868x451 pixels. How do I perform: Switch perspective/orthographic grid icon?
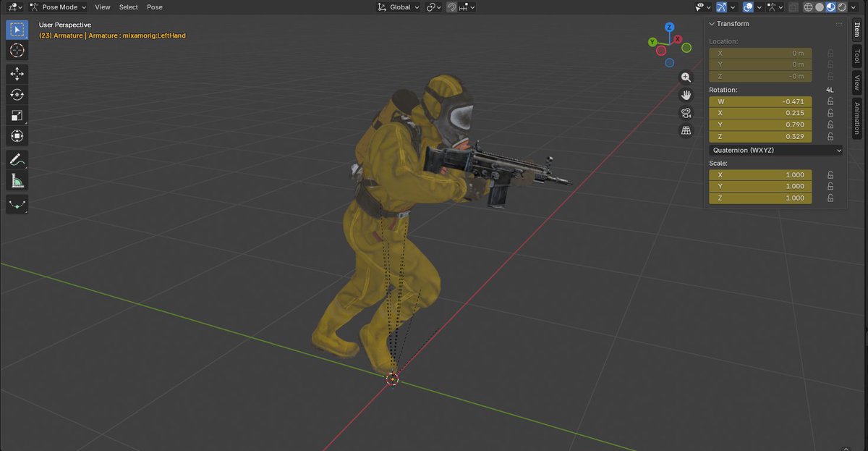click(x=686, y=130)
